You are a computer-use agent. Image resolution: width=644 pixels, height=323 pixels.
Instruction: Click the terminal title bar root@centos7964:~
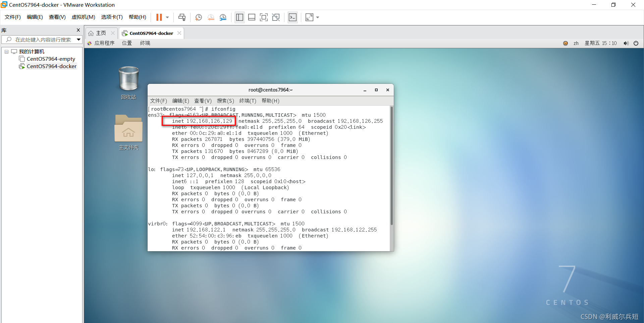pyautogui.click(x=270, y=90)
